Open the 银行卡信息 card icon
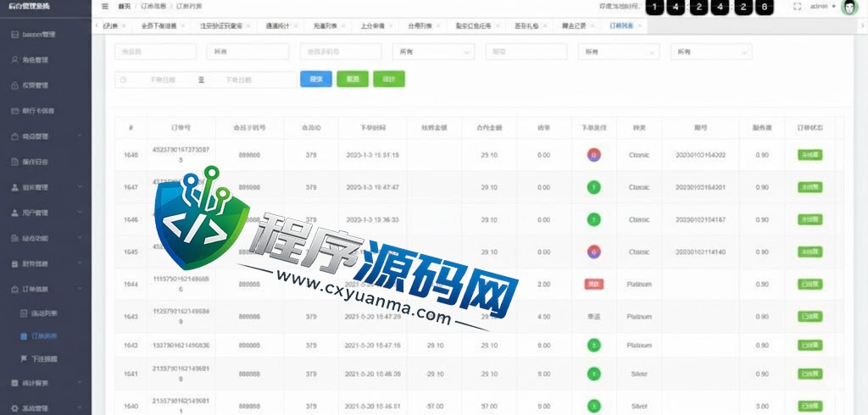The width and height of the screenshot is (868, 415). click(15, 111)
